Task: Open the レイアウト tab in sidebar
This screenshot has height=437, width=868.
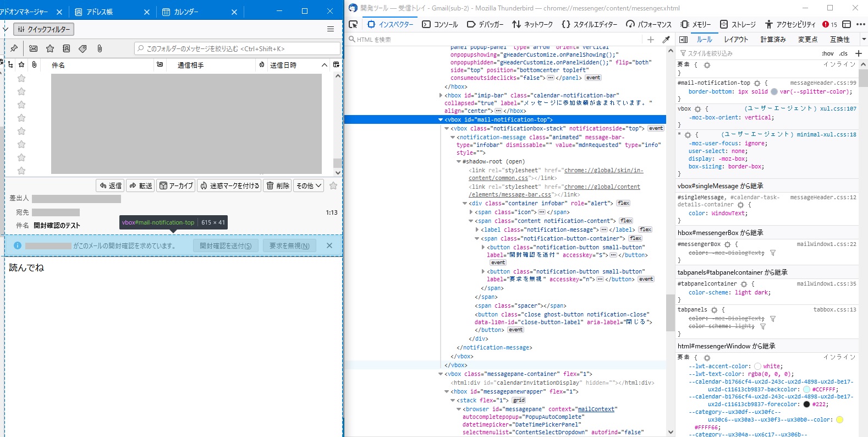Action: tap(736, 40)
